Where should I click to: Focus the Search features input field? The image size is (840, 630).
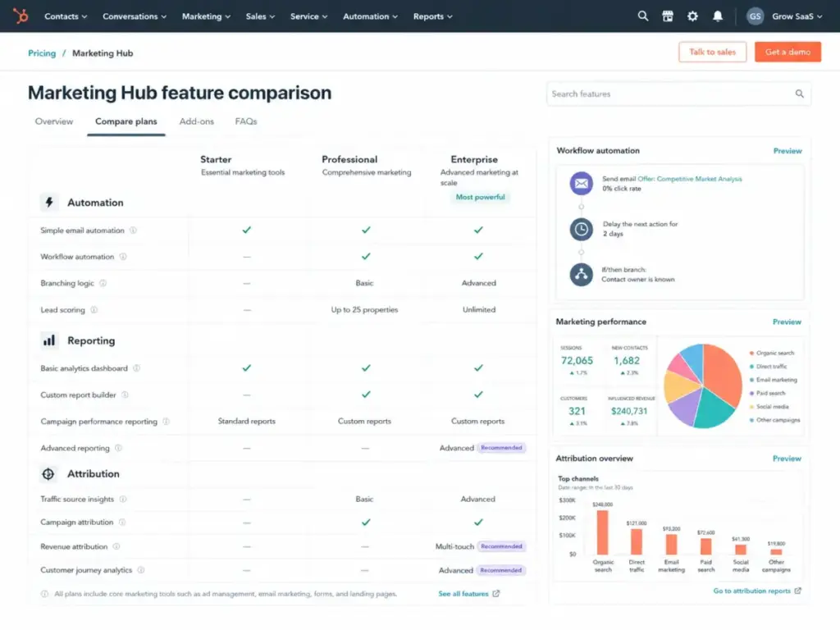click(678, 94)
